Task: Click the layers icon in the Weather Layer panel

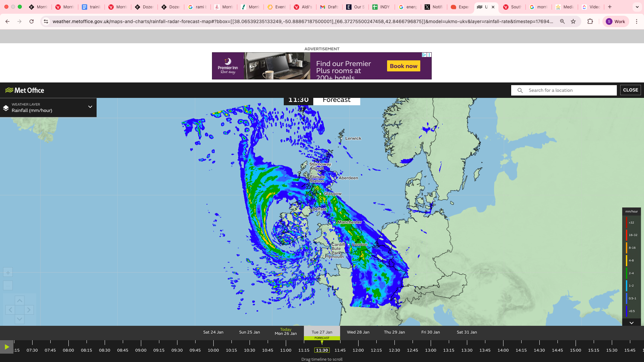Action: (5, 108)
